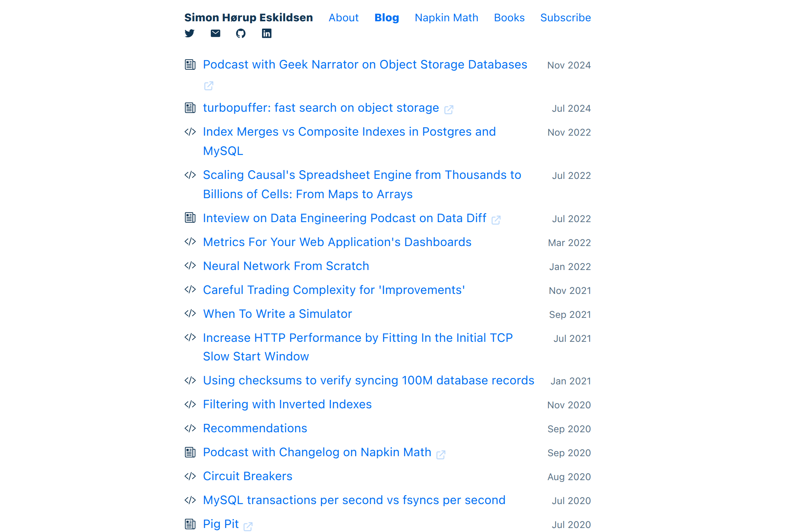Click the Sep 2021 date text

pyautogui.click(x=570, y=315)
